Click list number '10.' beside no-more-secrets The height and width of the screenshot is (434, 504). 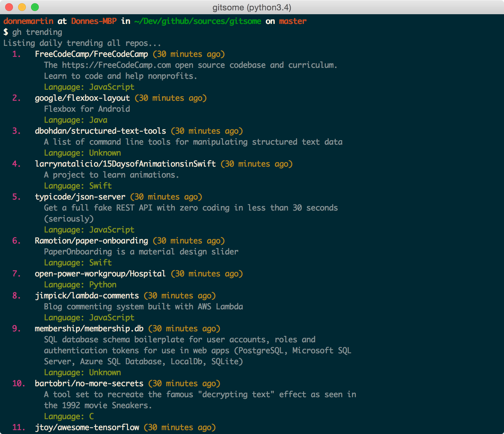coord(19,384)
